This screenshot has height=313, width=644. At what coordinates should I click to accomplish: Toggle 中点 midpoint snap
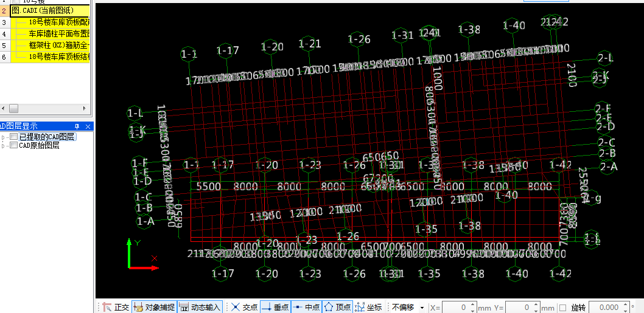[306, 307]
